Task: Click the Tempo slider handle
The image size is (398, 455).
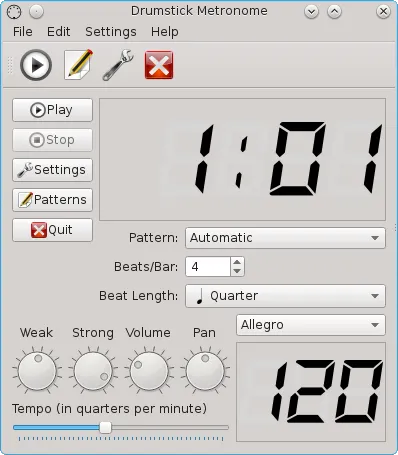Action: point(106,428)
